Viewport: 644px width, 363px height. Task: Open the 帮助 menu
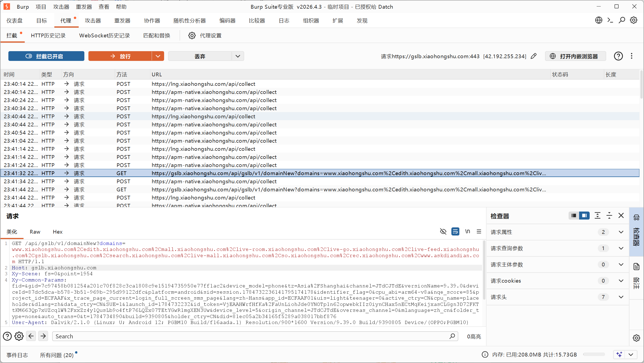[121, 7]
